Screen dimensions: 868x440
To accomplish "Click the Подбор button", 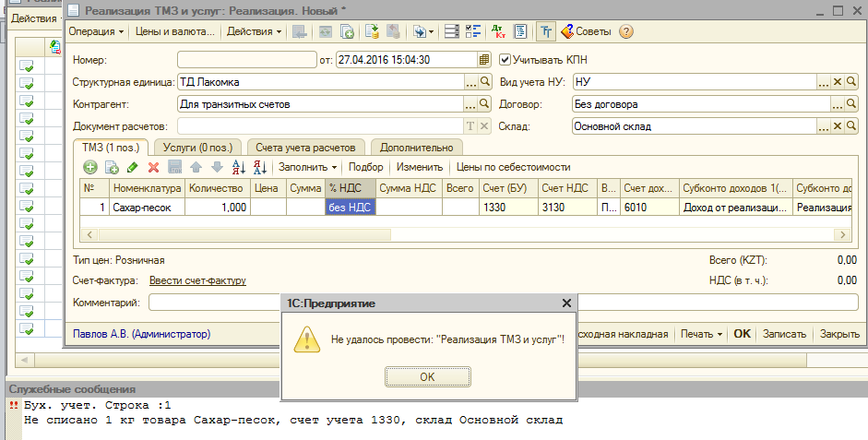I will coord(366,167).
